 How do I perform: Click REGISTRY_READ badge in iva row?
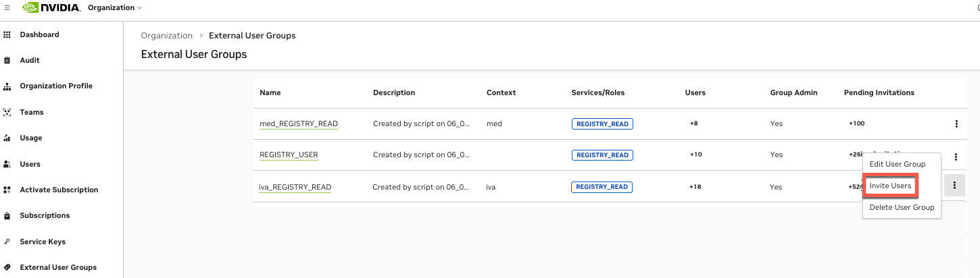pos(602,187)
